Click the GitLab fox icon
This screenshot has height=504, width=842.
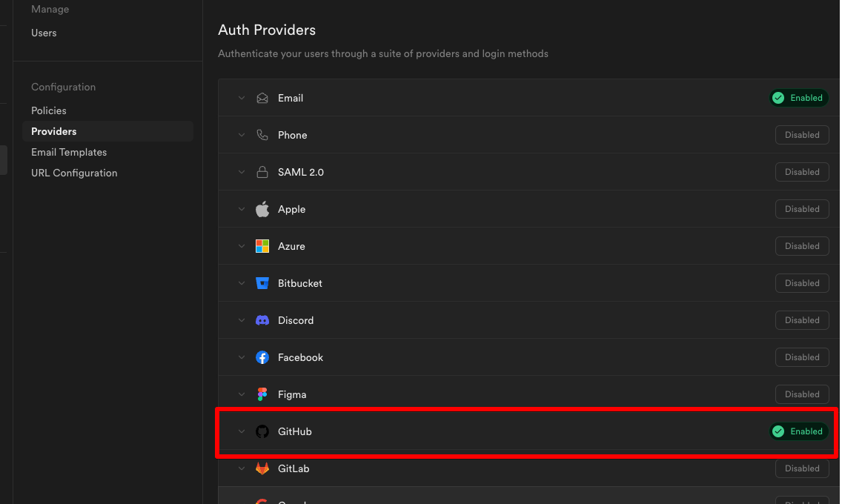point(262,468)
